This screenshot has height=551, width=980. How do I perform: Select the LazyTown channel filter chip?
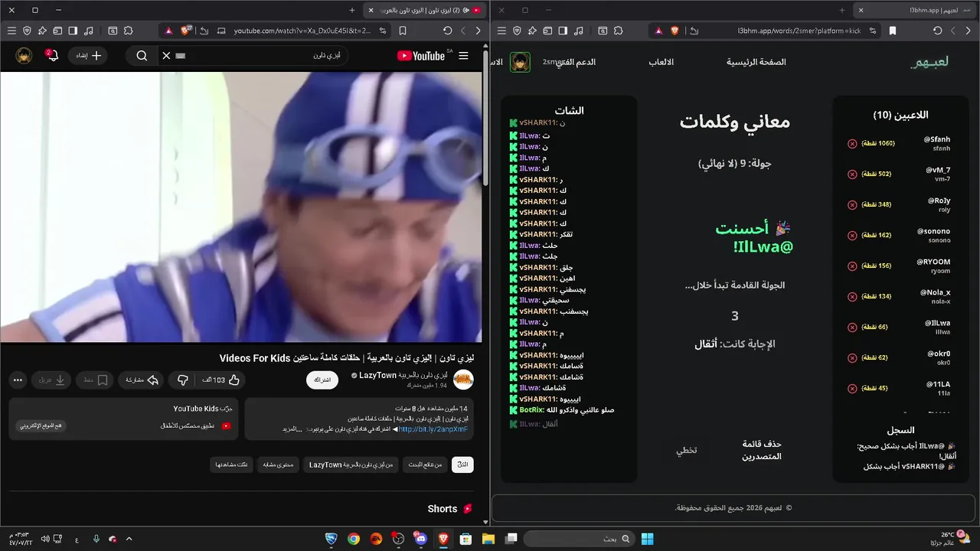point(351,465)
